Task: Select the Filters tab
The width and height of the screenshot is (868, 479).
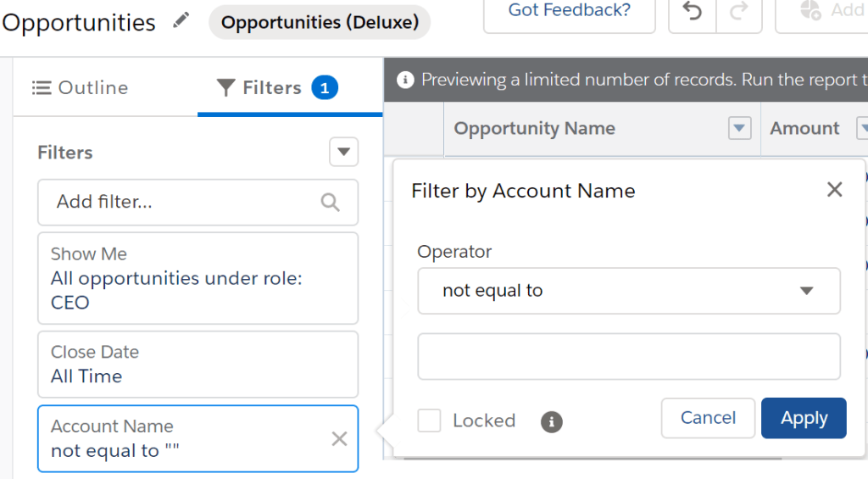Action: [277, 87]
